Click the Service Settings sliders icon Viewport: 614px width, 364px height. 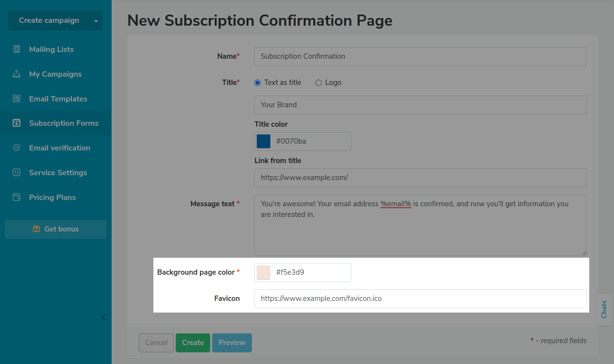(17, 173)
